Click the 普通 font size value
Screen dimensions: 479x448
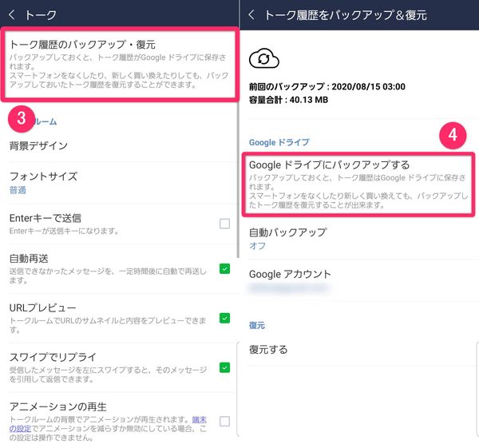[18, 190]
